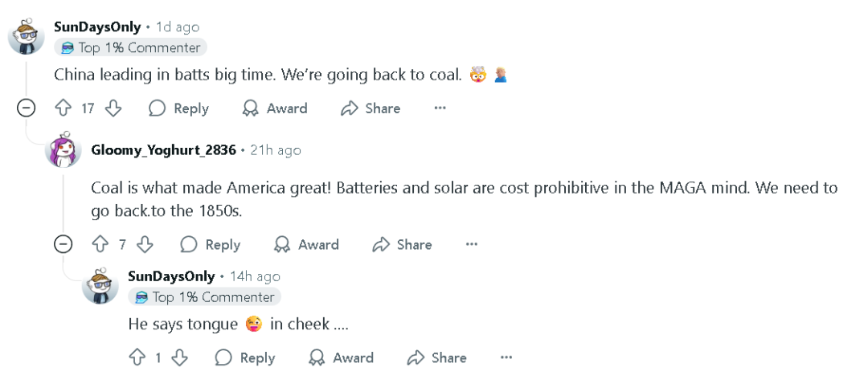Collapse the top SunDaysOnly comment thread
The width and height of the screenshot is (868, 388).
[26, 108]
